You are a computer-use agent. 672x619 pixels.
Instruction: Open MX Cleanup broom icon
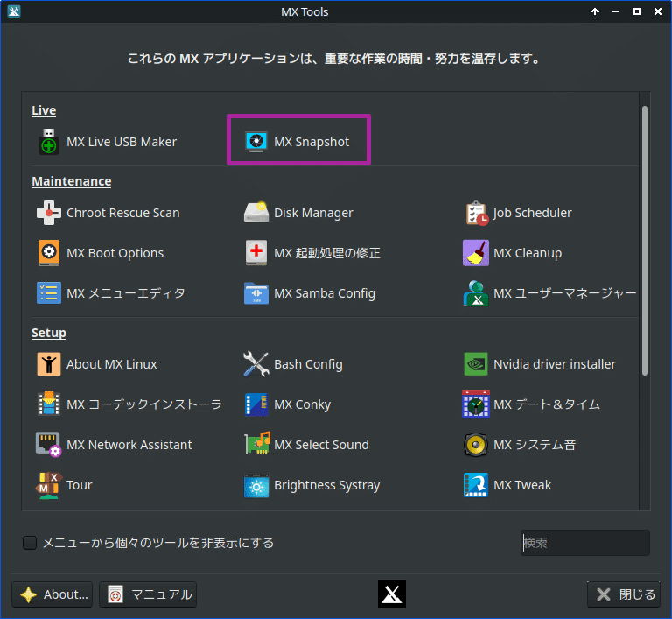[x=476, y=253]
